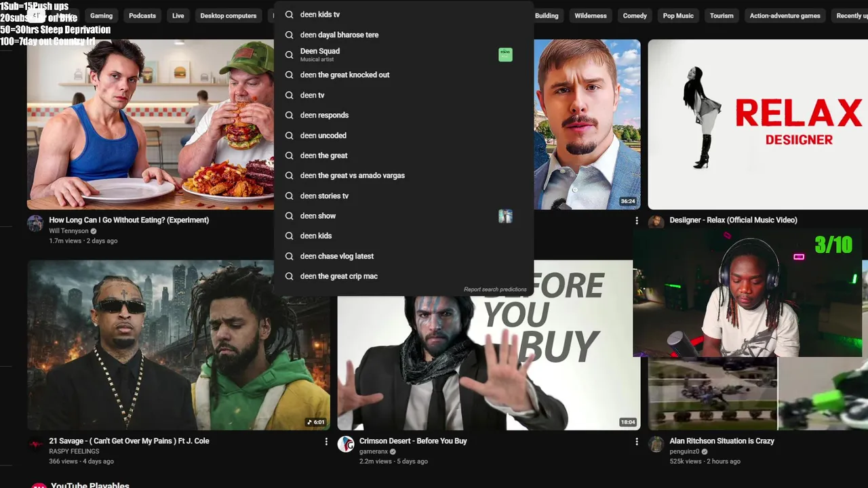Viewport: 868px width, 488px height.
Task: Select the Pop Music chip
Action: coord(678,16)
